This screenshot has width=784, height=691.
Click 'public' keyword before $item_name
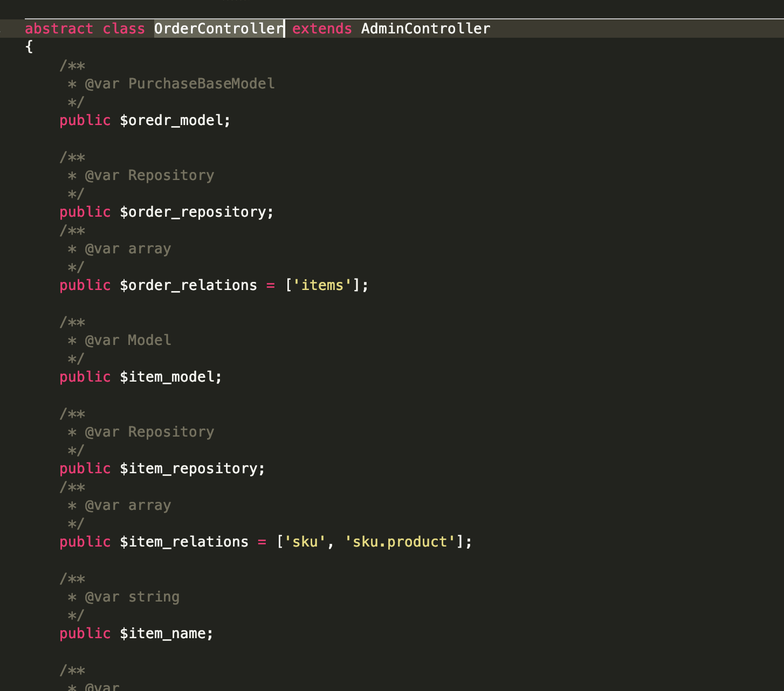(x=85, y=633)
